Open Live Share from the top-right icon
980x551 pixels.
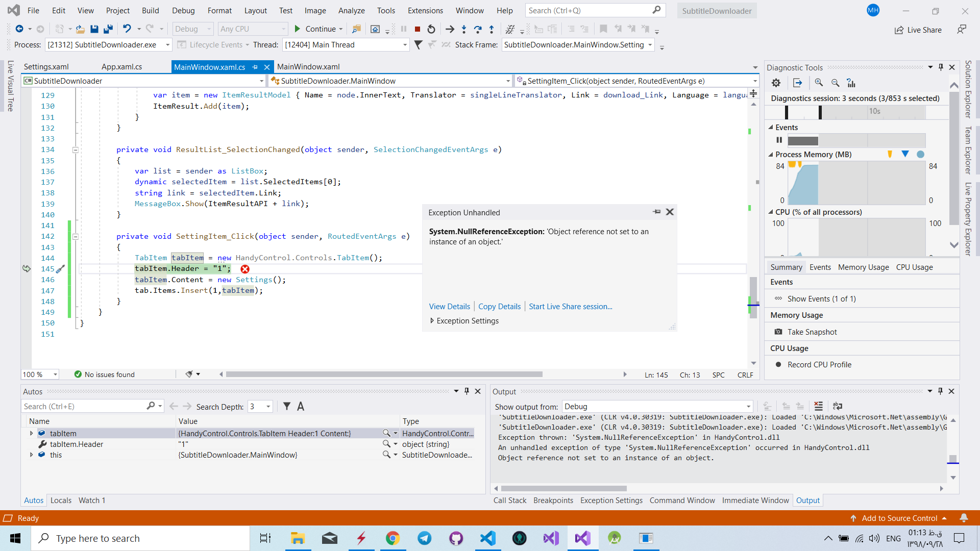[x=918, y=30]
